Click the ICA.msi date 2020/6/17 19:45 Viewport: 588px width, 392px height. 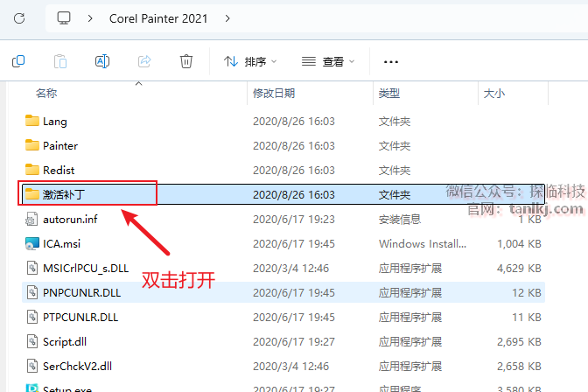[x=294, y=244]
